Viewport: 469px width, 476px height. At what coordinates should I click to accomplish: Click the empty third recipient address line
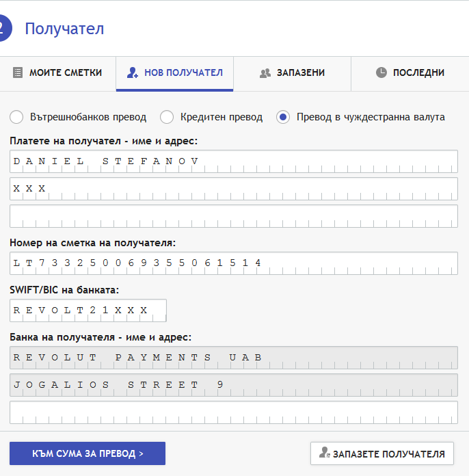[x=234, y=216]
